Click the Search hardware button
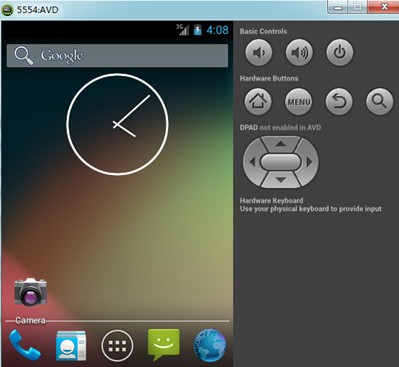 [379, 101]
